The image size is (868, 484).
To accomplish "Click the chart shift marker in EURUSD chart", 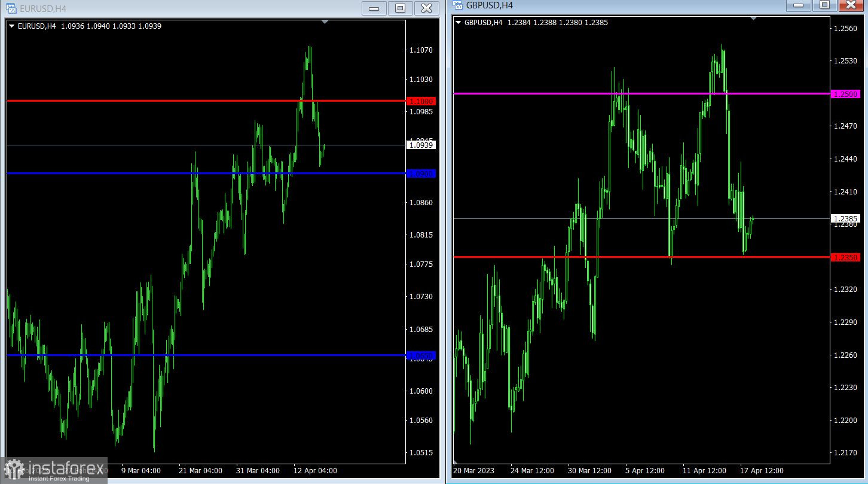I will point(325,22).
